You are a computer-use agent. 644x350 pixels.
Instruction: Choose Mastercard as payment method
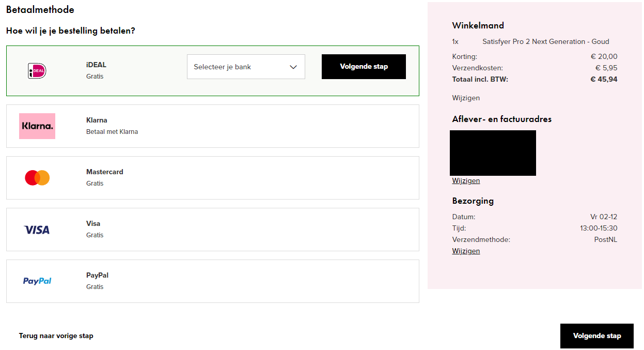[x=105, y=172]
